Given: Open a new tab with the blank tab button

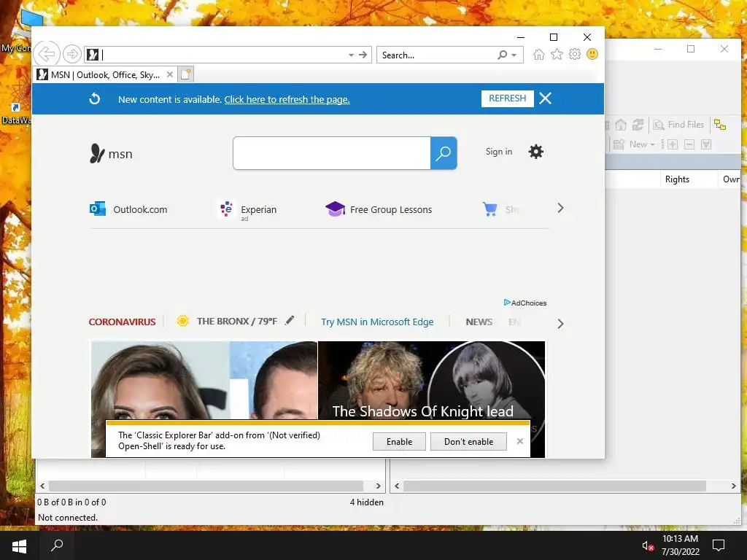Looking at the screenshot, I should [186, 74].
